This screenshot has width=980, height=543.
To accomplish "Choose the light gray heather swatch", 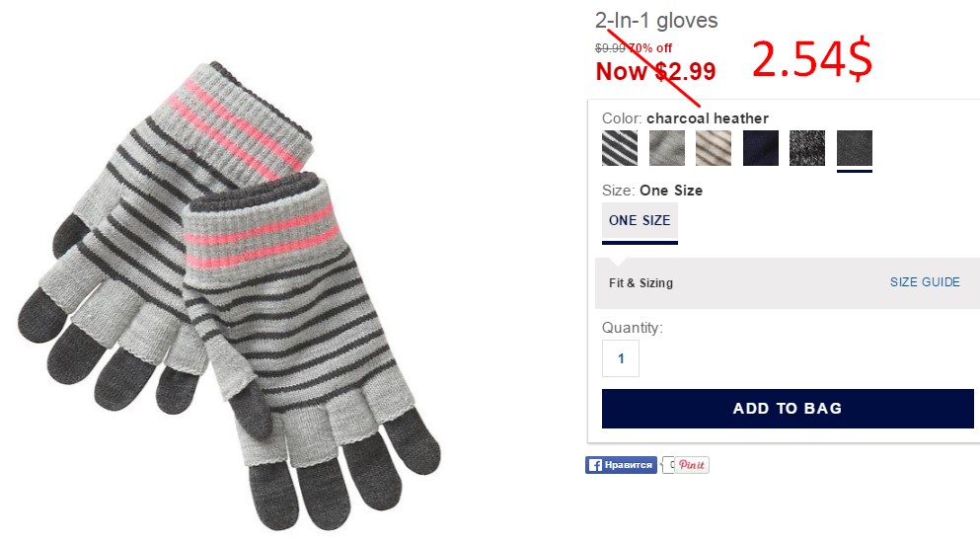I will pyautogui.click(x=667, y=148).
